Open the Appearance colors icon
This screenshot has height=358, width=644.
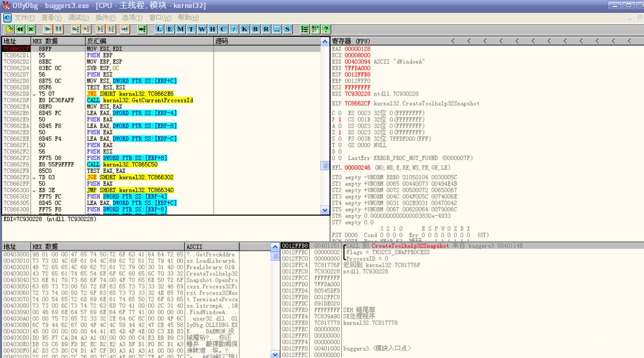[x=315, y=29]
